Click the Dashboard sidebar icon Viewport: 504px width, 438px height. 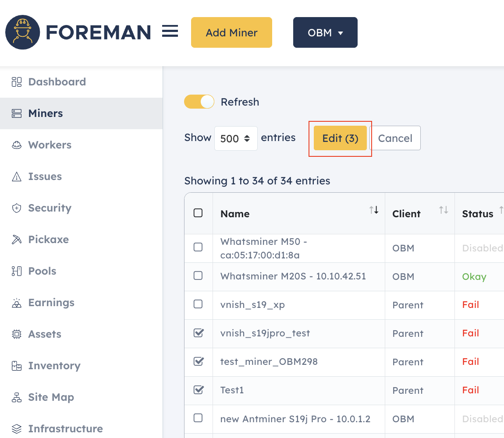(x=17, y=82)
